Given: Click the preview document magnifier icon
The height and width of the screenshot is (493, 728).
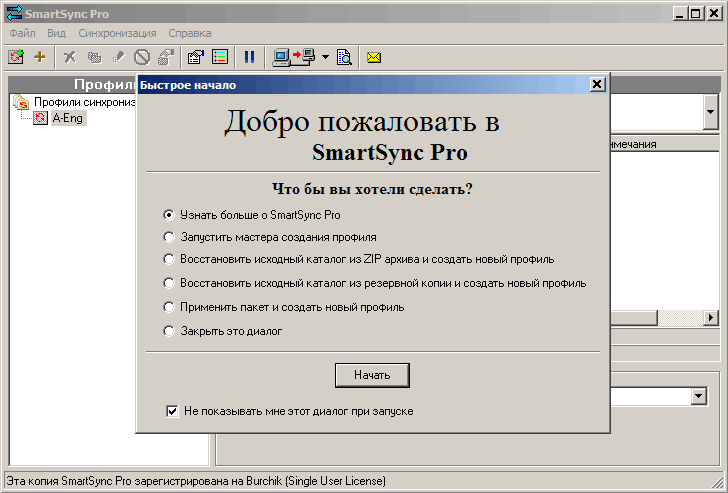Looking at the screenshot, I should click(x=344, y=57).
